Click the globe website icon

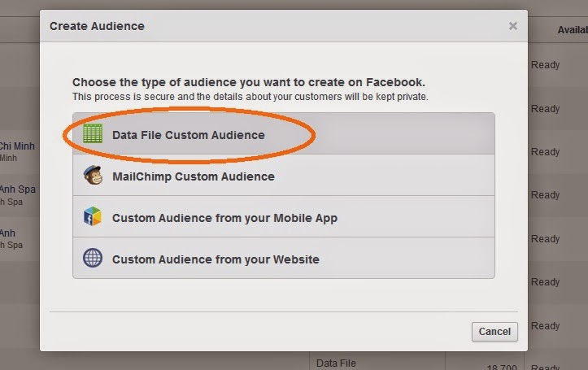(x=93, y=258)
